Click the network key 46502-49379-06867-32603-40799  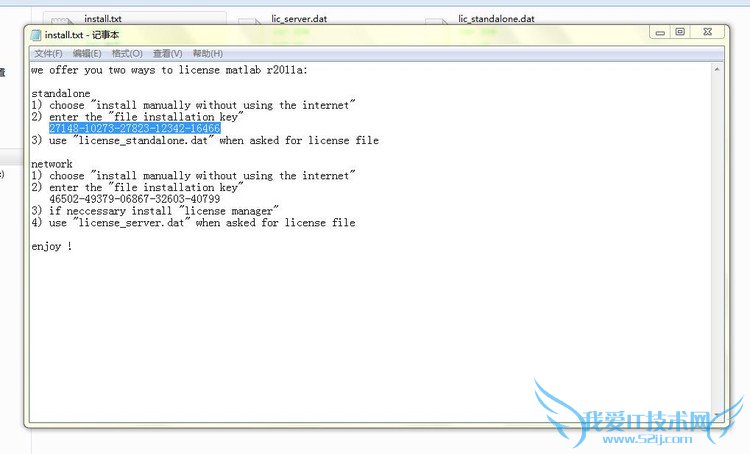135,199
